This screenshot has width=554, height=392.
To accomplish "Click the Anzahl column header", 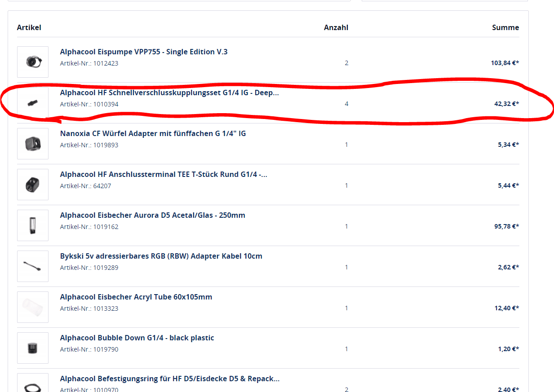I will [336, 27].
